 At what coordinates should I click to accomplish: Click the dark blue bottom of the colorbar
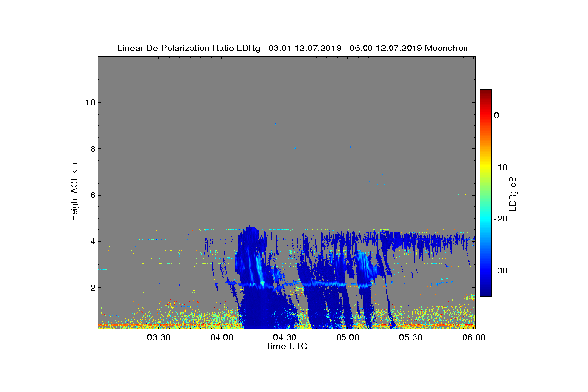click(486, 293)
